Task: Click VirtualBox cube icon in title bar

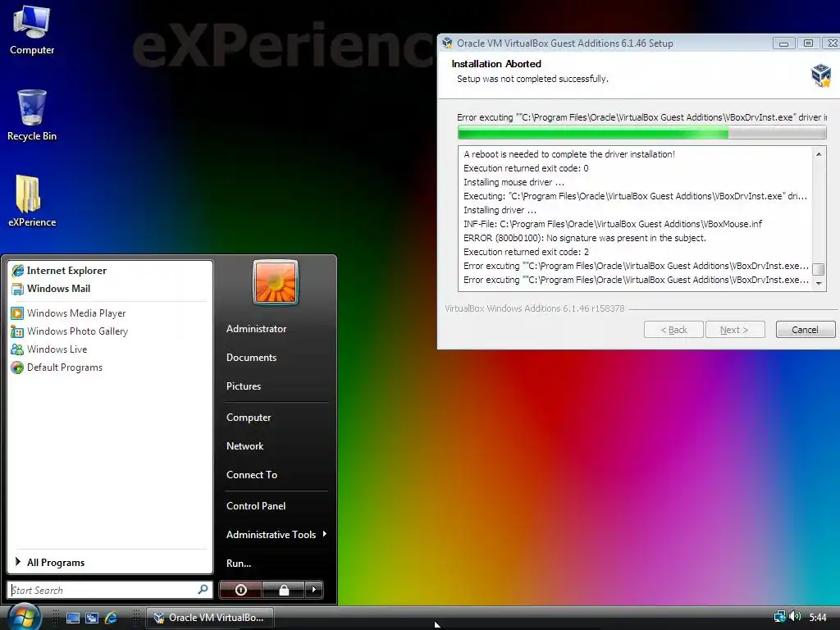Action: [x=447, y=43]
